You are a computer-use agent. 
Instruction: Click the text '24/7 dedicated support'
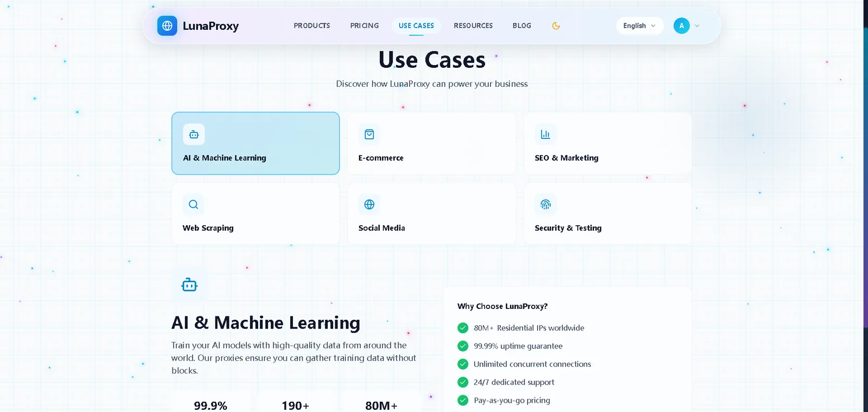click(x=514, y=382)
